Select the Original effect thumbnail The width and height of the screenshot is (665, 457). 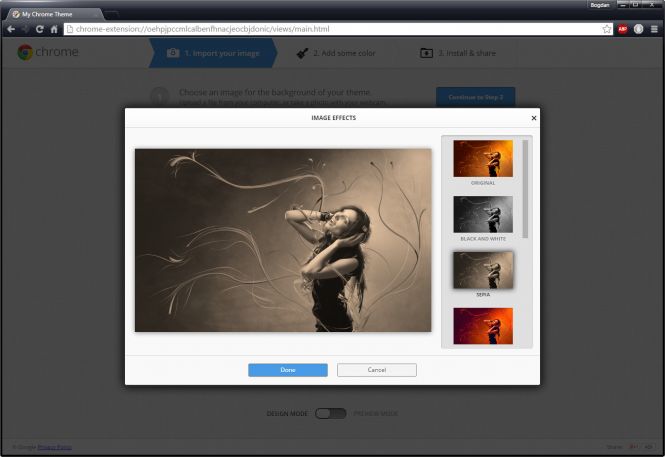(483, 158)
